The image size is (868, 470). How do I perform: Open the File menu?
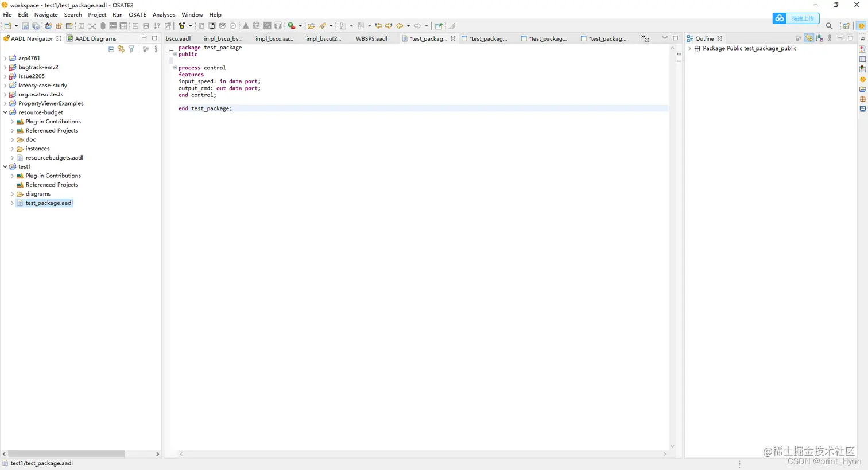coord(7,15)
